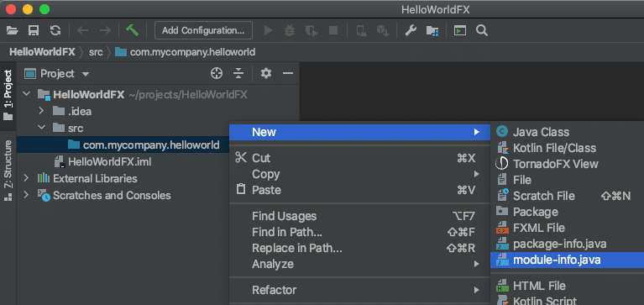Screen dimensions: 644x305
Task: Switch to 1: Project side tab
Action: [8, 95]
